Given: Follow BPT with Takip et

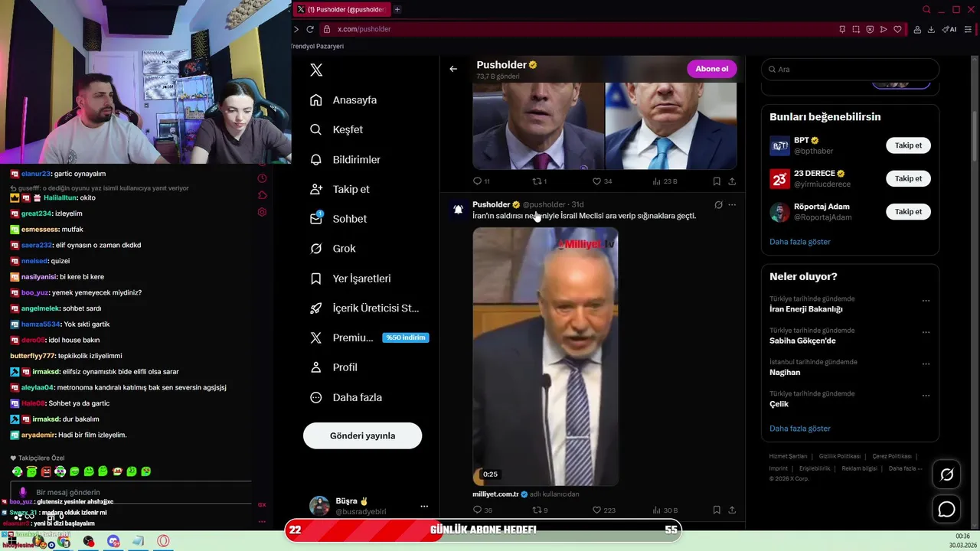Looking at the screenshot, I should [908, 145].
